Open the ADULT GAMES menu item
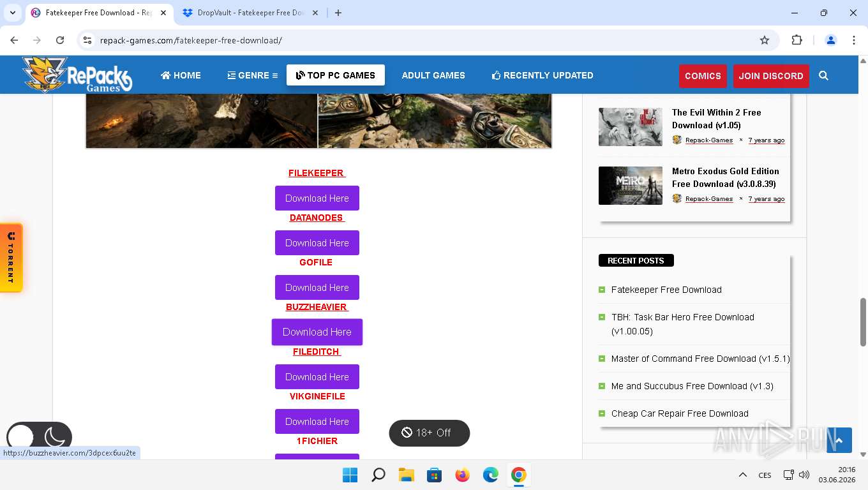Viewport: 868px width, 490px height. tap(433, 75)
